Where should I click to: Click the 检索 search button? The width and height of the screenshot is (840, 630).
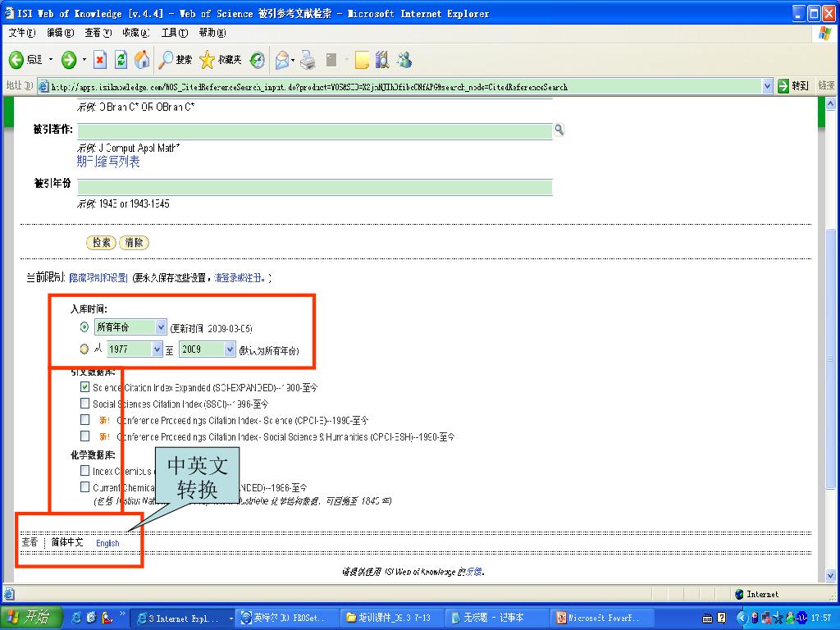[x=101, y=243]
